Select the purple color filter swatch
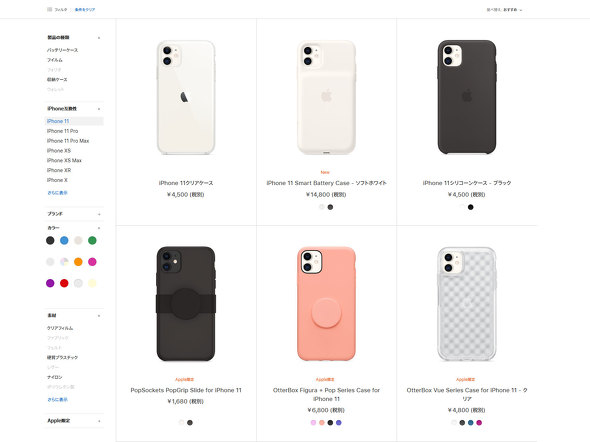The width and height of the screenshot is (590, 442). point(50,283)
